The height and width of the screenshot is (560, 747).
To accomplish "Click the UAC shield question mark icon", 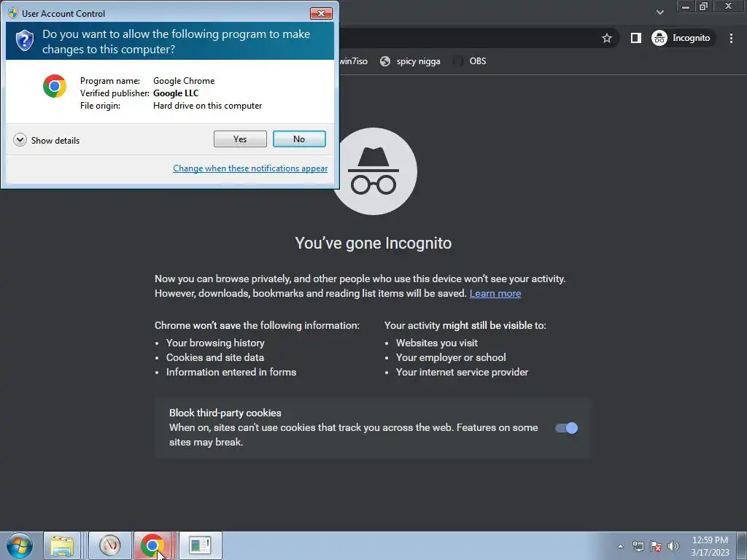I will coord(25,41).
